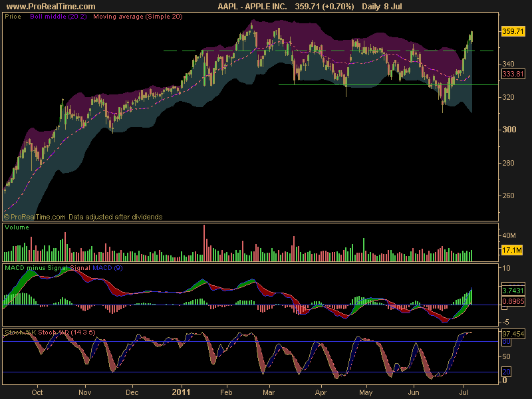
Task: Click the Dec date axis label
Action: pyautogui.click(x=132, y=392)
